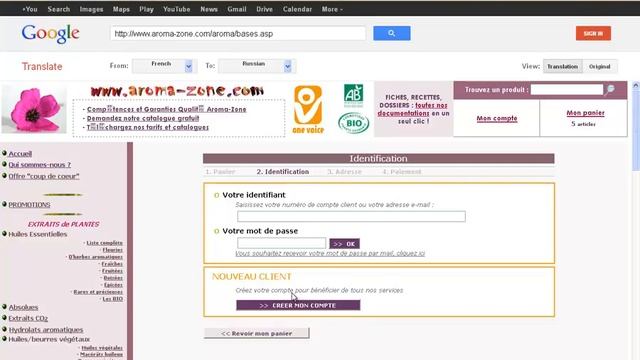
Task: Click the Translate heading link
Action: click(x=42, y=67)
